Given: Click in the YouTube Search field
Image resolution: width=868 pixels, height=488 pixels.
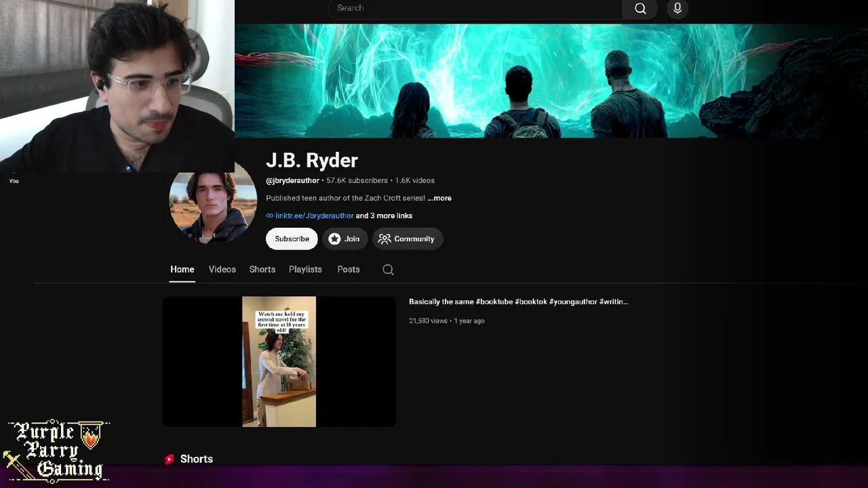Looking at the screenshot, I should point(475,8).
